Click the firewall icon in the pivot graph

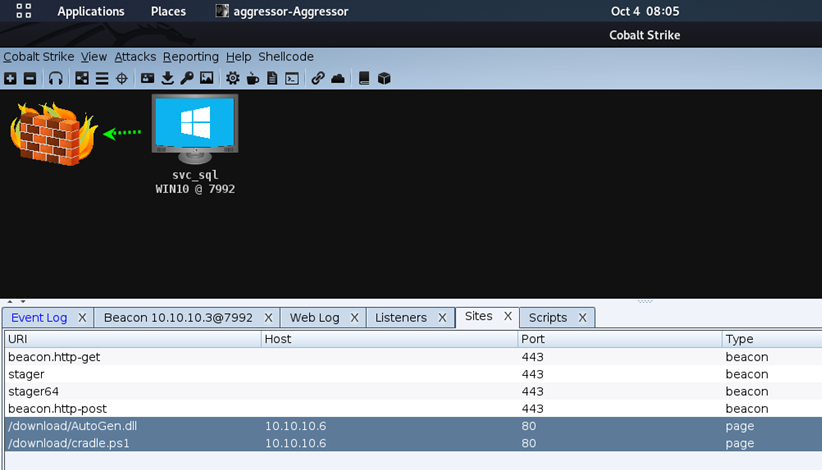click(53, 134)
